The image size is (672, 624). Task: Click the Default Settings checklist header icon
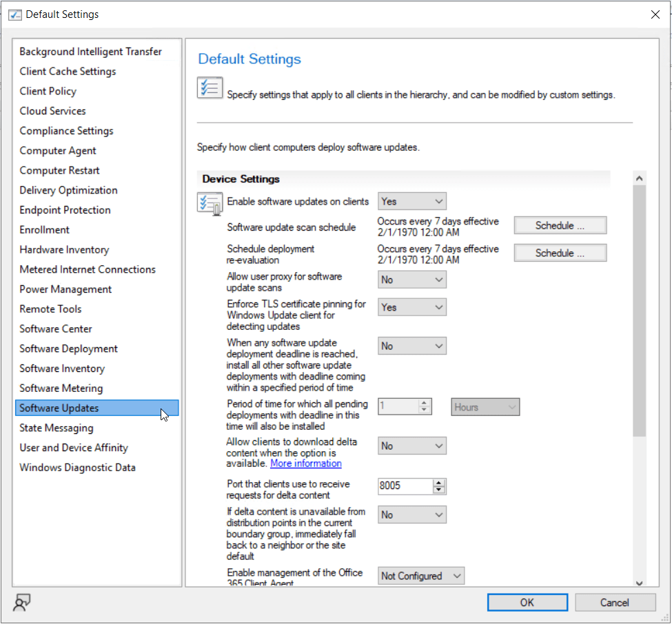(x=210, y=88)
